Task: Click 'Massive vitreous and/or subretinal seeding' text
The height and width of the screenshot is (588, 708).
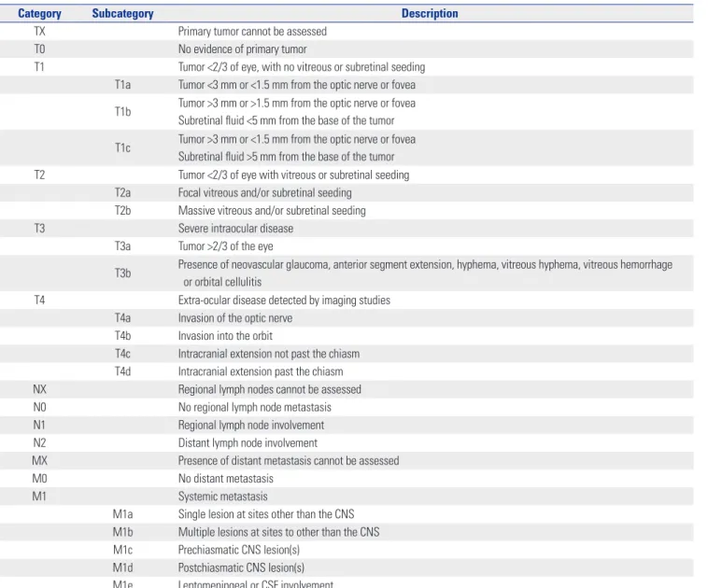Action: (x=272, y=210)
